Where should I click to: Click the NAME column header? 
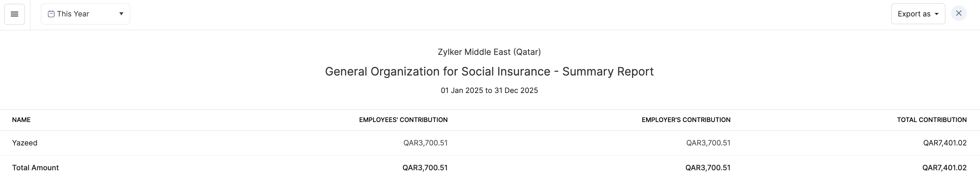21,120
